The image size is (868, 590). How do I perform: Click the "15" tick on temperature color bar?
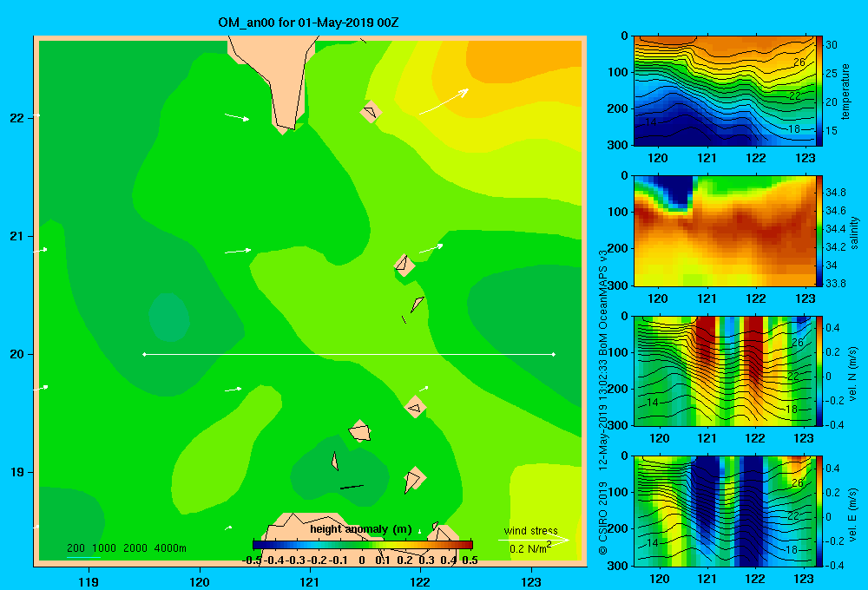[832, 131]
